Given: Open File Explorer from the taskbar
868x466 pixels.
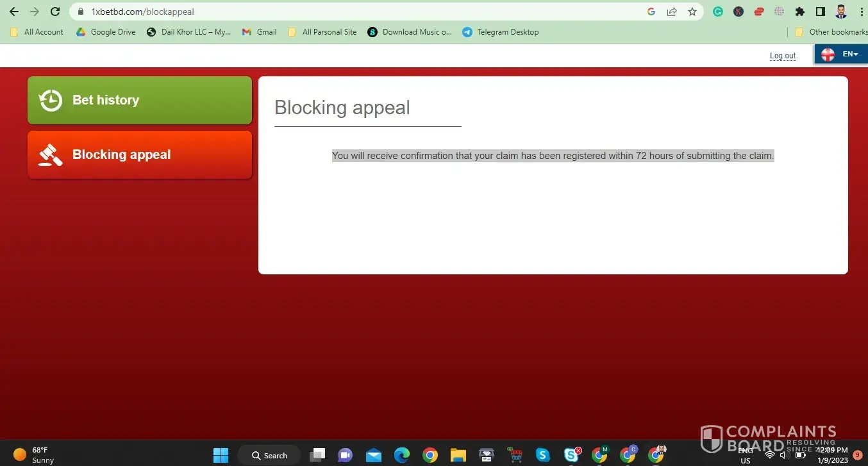Looking at the screenshot, I should click(x=457, y=455).
